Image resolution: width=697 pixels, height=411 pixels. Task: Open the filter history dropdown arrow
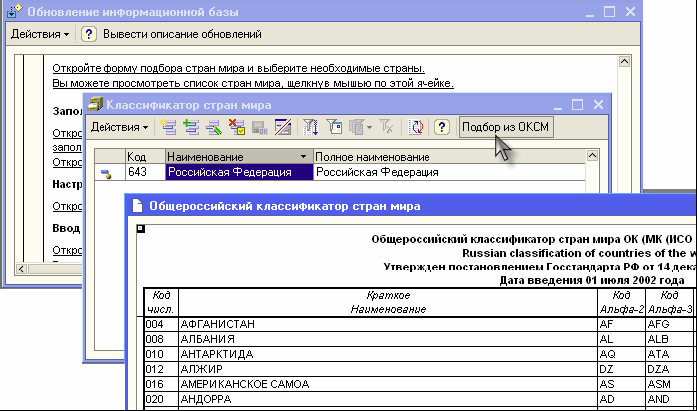368,127
